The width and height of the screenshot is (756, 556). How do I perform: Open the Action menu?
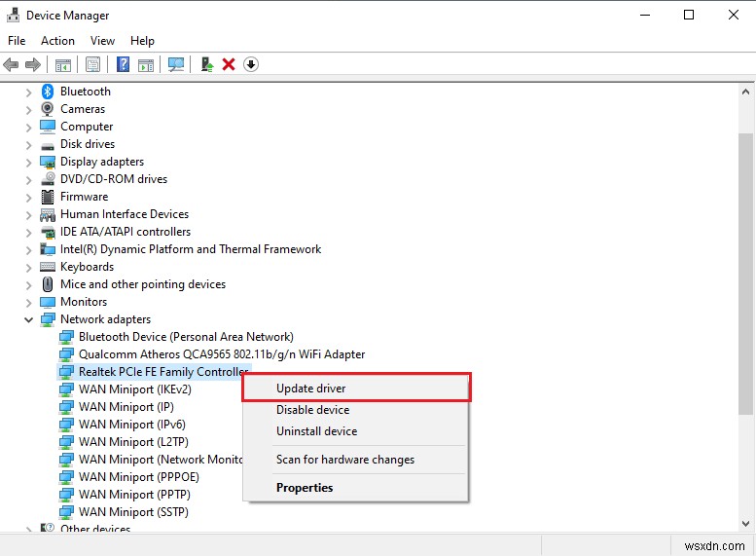pyautogui.click(x=57, y=41)
